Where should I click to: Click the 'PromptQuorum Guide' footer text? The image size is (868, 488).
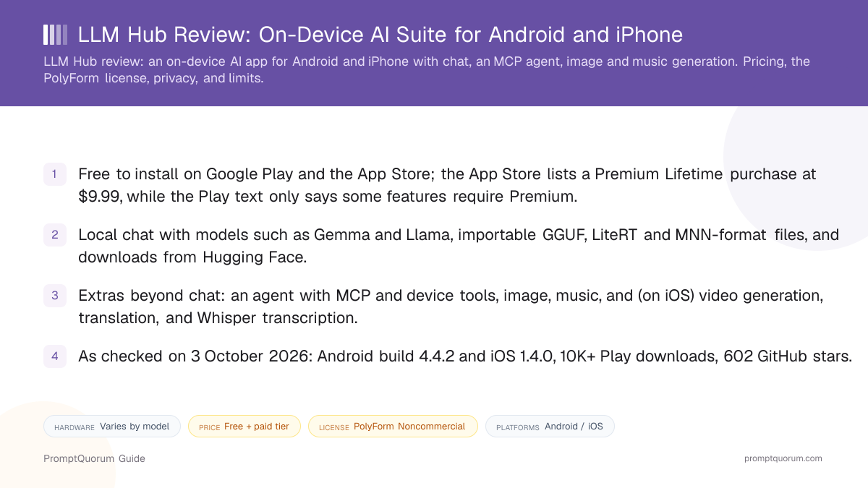click(x=94, y=458)
